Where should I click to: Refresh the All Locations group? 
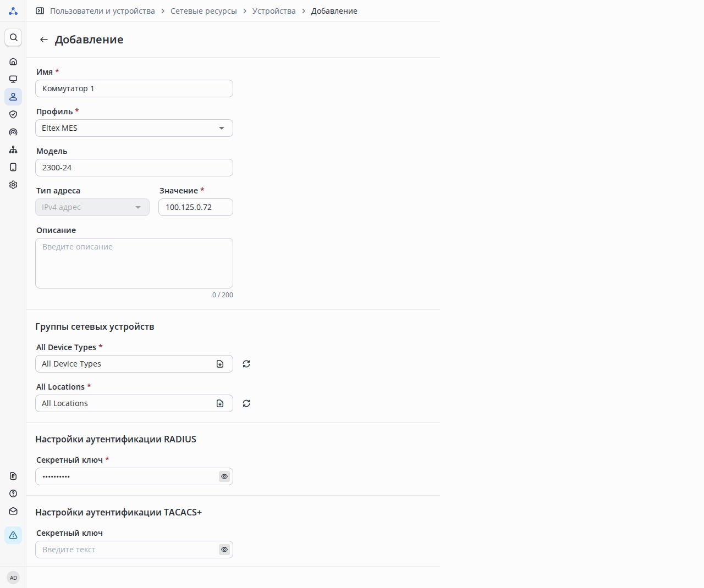[x=246, y=403]
